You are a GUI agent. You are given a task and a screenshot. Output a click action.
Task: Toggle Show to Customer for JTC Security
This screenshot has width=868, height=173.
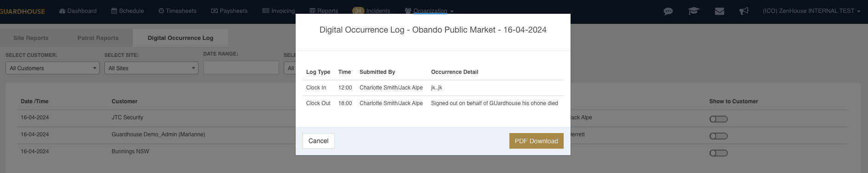[719, 119]
